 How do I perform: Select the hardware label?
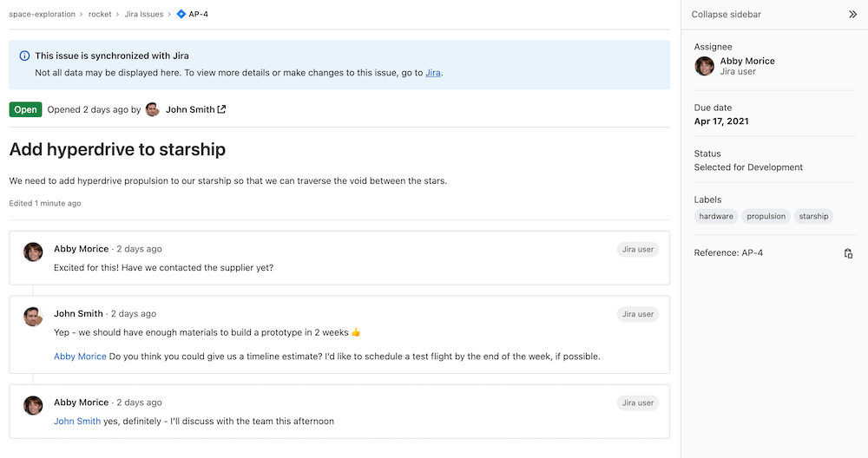[716, 217]
